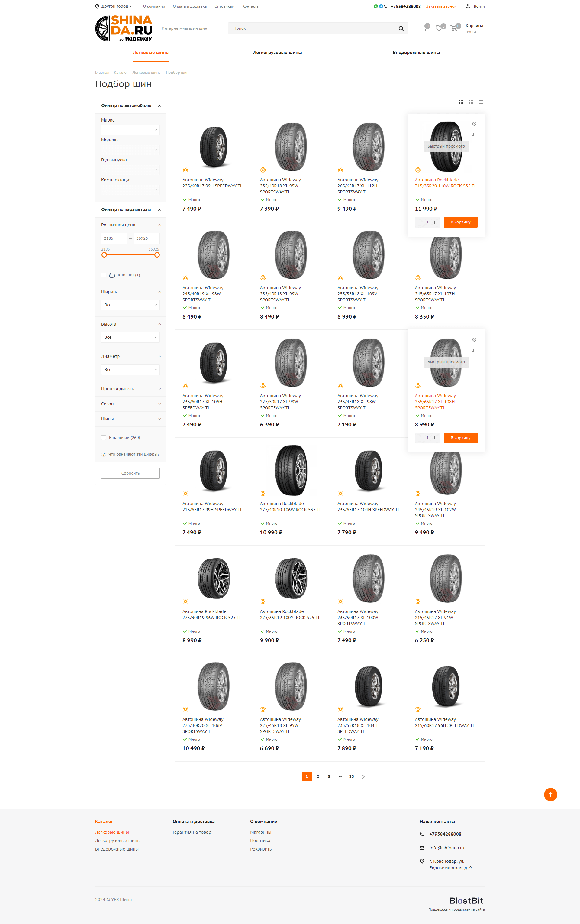The width and height of the screenshot is (580, 924).
Task: Open the Ширина dropdown showing Все
Action: click(x=130, y=305)
